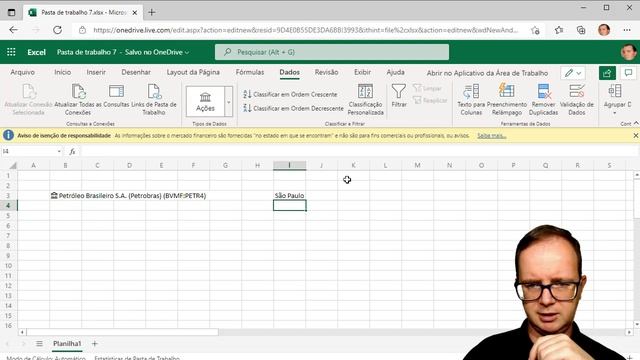The image size is (640, 360).
Task: Close the yellow disclaimer bar
Action: pyautogui.click(x=636, y=136)
